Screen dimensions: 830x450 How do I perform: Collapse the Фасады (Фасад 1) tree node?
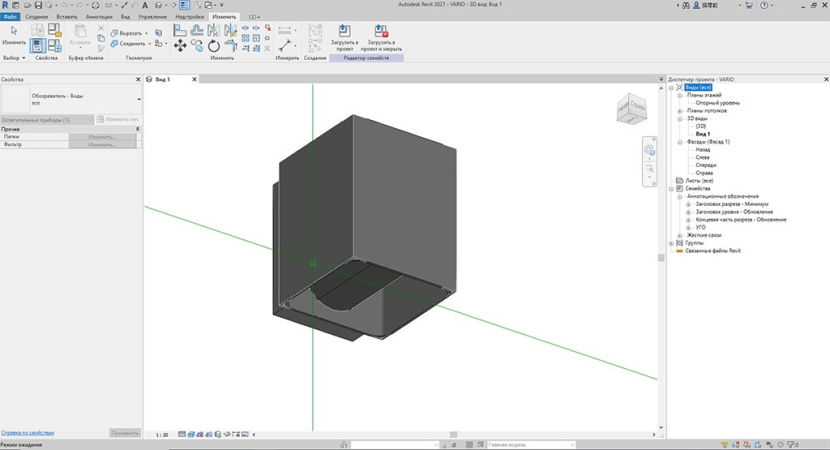(x=679, y=142)
